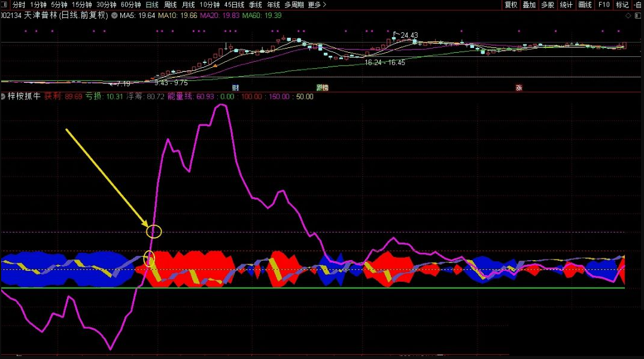Viewport: 644px width, 359px height.
Task: Click the MA60: 19.39 label
Action: 262,16
